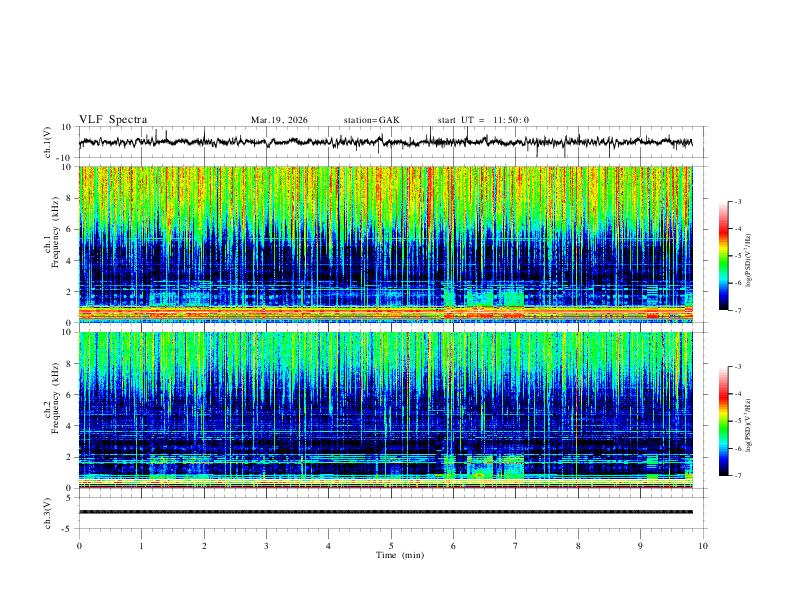Image resolution: width=792 pixels, height=612 pixels.
Task: Click the ch.1 colorbar 'log(PSD)(V²/Hz)' label
Action: coord(749,261)
